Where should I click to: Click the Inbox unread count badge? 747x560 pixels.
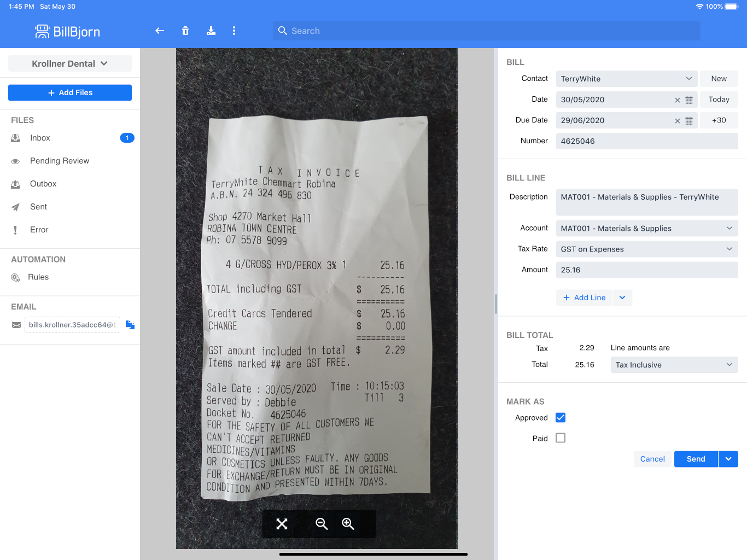(x=127, y=138)
